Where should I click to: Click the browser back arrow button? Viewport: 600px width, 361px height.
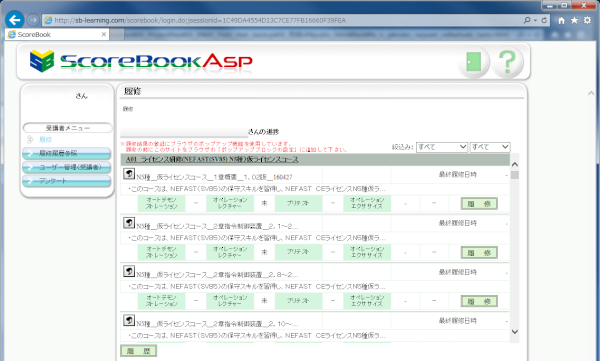click(x=15, y=20)
